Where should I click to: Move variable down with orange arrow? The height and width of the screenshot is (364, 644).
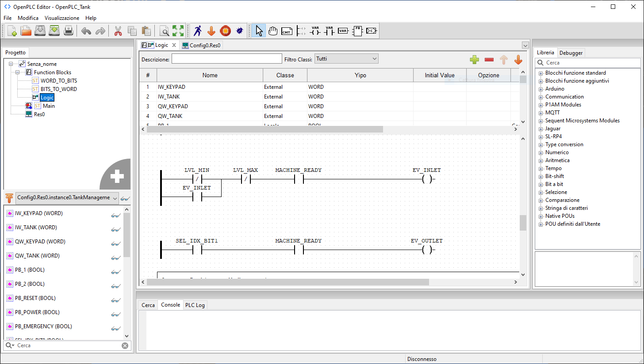518,60
